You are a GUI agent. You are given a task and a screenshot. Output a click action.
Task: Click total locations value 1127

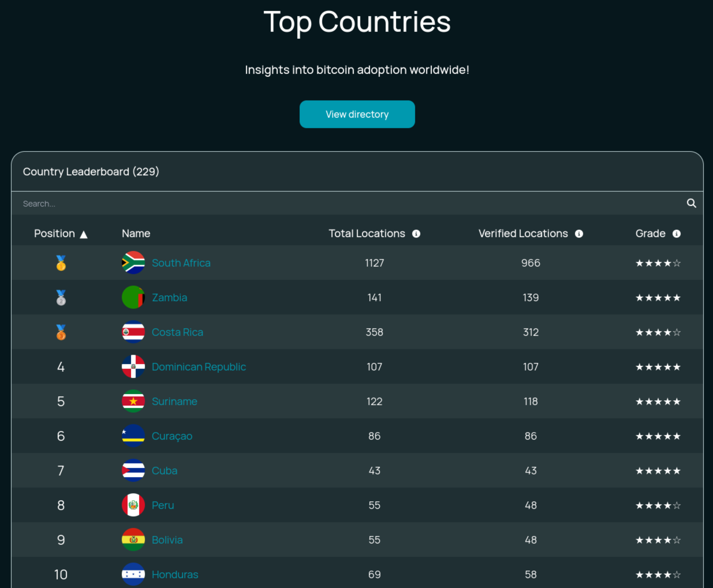tap(374, 263)
